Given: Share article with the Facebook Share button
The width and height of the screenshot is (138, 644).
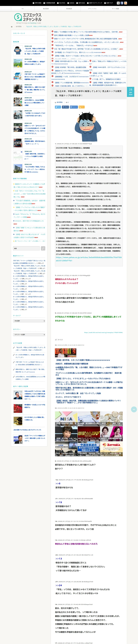Looking at the screenshot, I should coord(65,107).
